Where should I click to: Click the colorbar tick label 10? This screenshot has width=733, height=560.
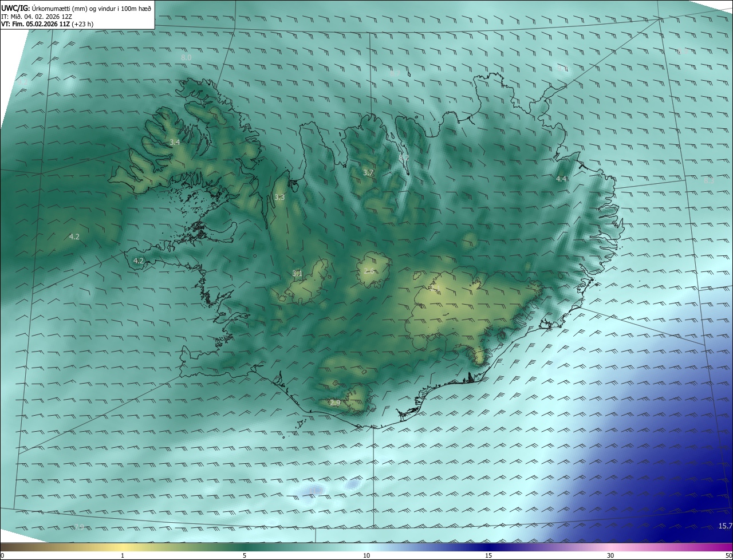(366, 555)
